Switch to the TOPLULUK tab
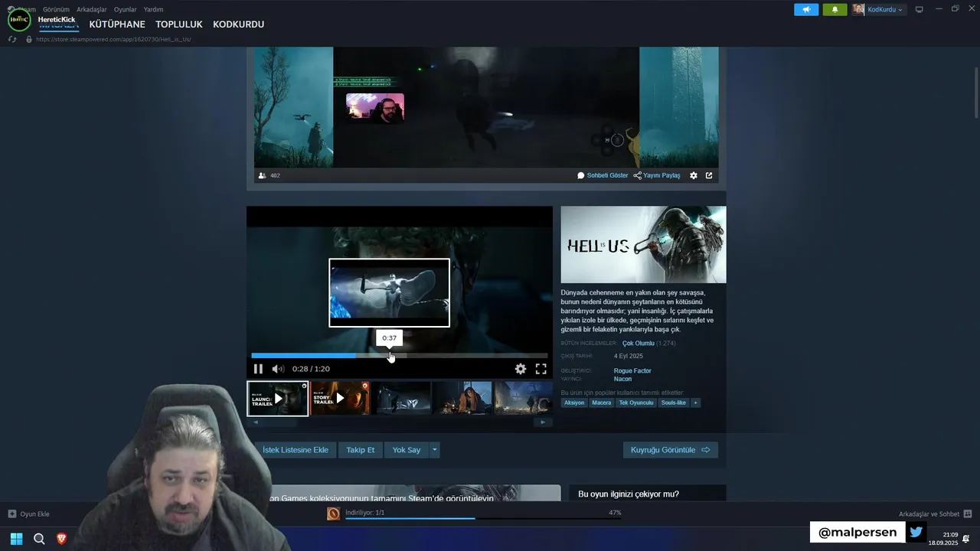This screenshot has width=980, height=551. [x=179, y=24]
